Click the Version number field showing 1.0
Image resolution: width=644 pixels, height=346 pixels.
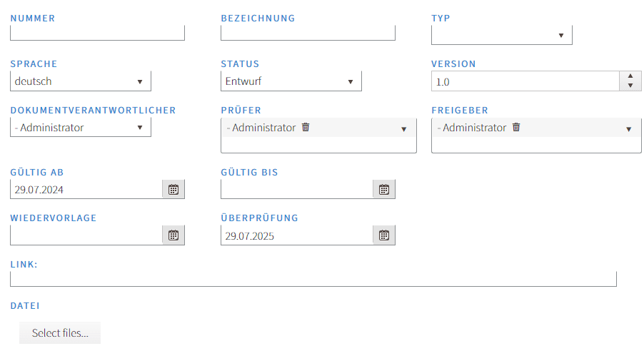click(525, 82)
